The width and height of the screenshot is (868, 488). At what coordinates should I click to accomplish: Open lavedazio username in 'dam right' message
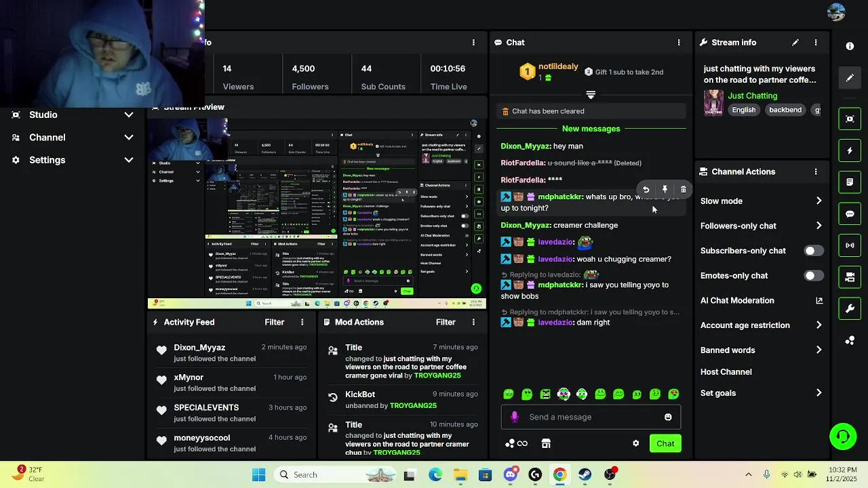(556, 323)
